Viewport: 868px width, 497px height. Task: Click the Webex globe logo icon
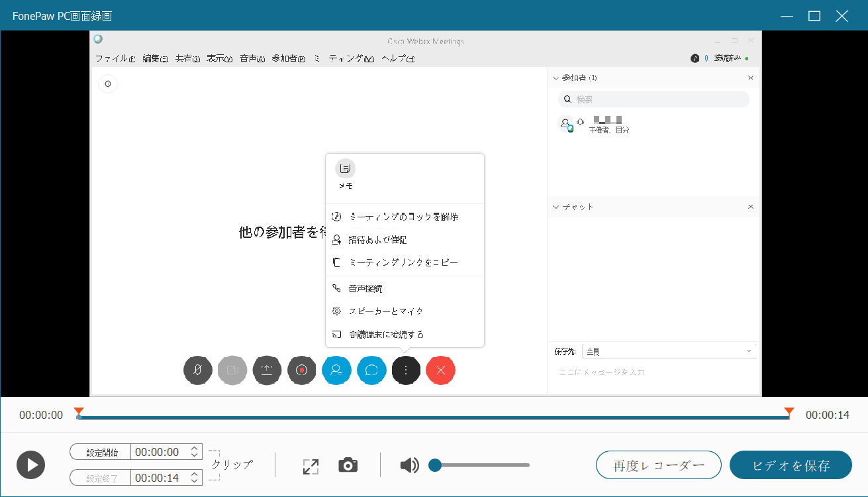(98, 40)
